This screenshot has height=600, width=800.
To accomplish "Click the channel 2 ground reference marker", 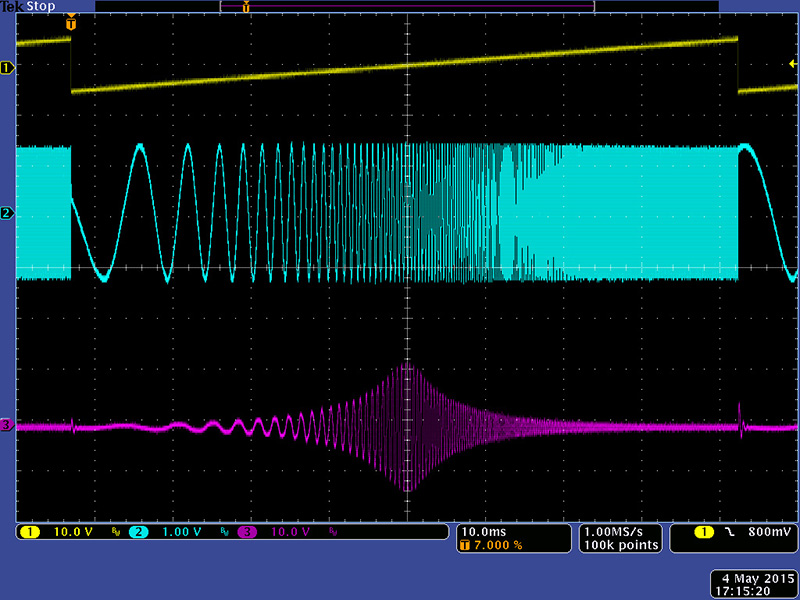I will tap(8, 213).
